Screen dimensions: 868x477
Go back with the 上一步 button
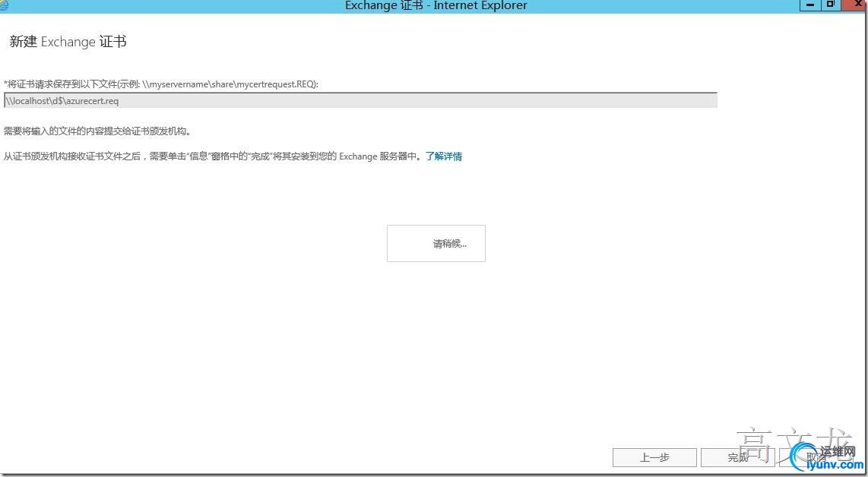(654, 458)
